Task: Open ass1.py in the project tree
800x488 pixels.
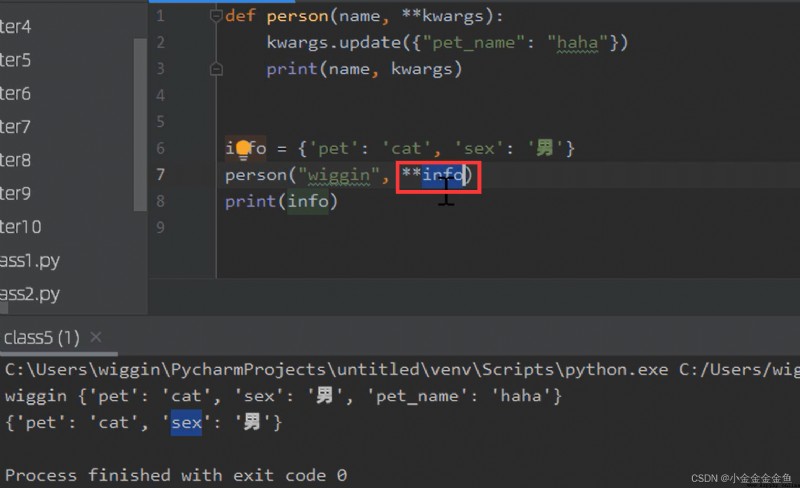Action: click(30, 261)
